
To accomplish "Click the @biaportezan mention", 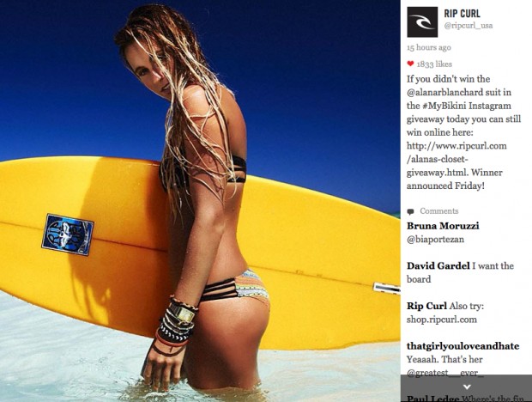I will click(435, 240).
